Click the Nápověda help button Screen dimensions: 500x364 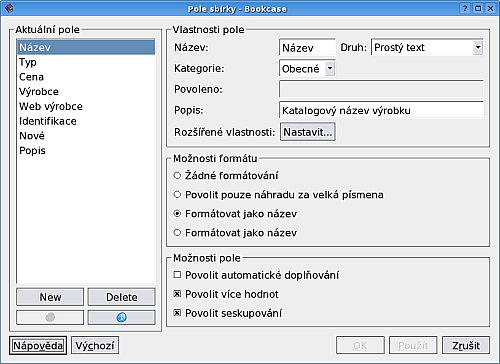point(38,345)
